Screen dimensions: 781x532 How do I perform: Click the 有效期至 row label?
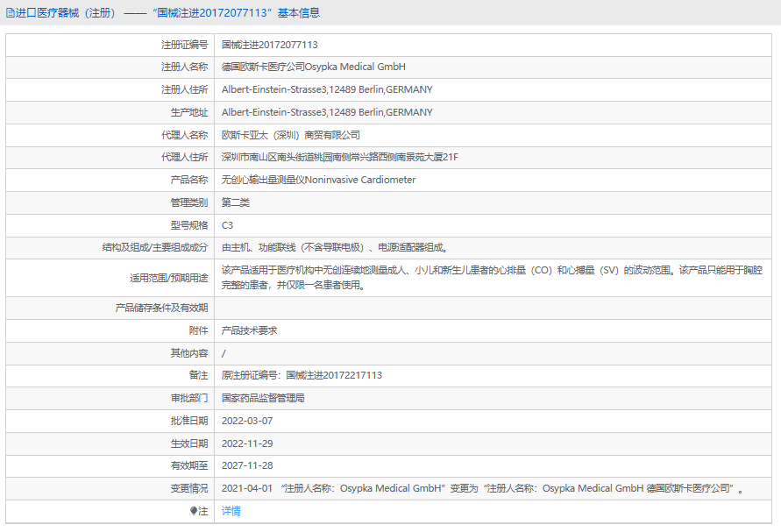click(189, 465)
